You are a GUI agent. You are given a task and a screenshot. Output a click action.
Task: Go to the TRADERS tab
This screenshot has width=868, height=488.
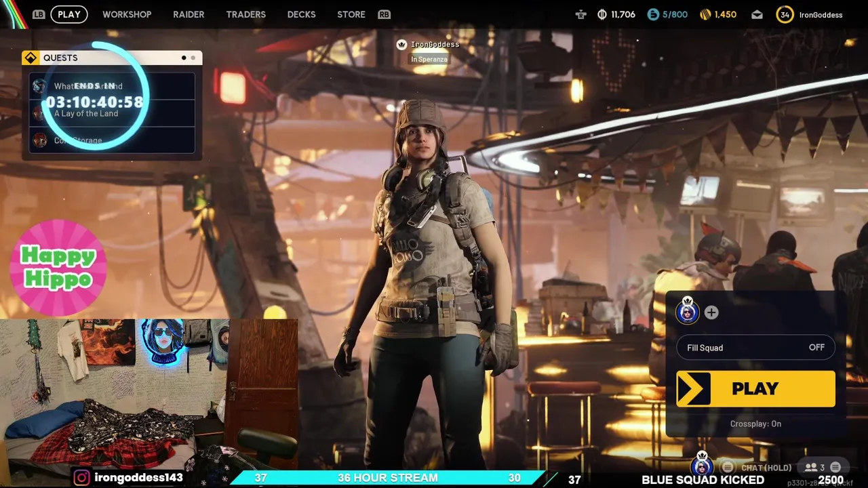pos(245,14)
